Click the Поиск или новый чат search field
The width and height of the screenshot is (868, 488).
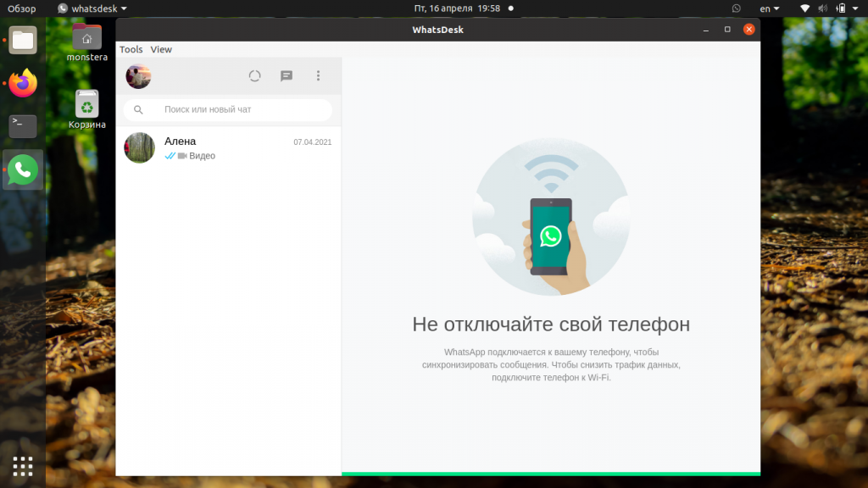[x=227, y=109]
